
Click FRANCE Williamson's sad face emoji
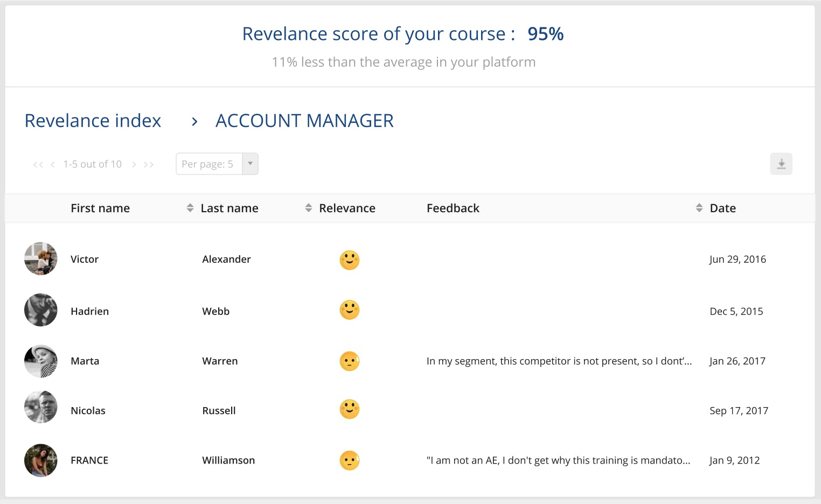coord(349,460)
